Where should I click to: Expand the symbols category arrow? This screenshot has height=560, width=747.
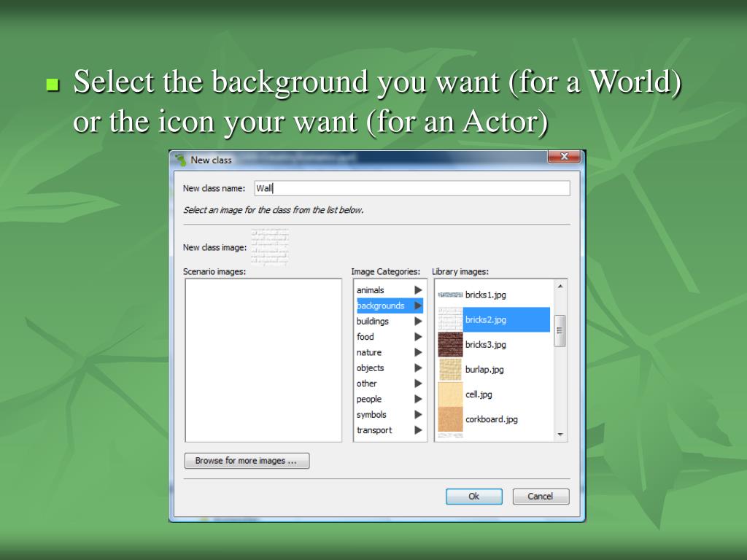[x=418, y=415]
